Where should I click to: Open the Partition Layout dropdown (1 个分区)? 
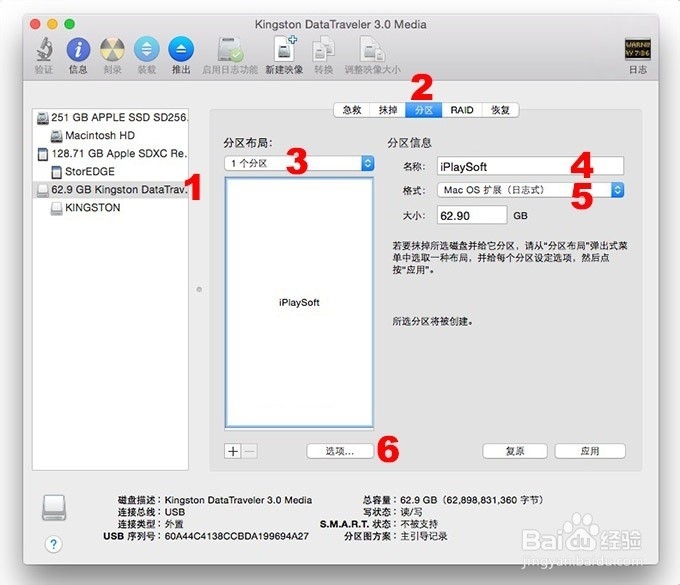click(299, 163)
